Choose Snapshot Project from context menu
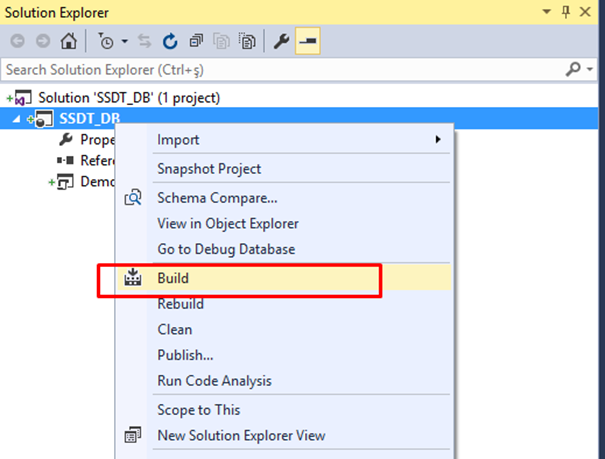 (x=284, y=169)
